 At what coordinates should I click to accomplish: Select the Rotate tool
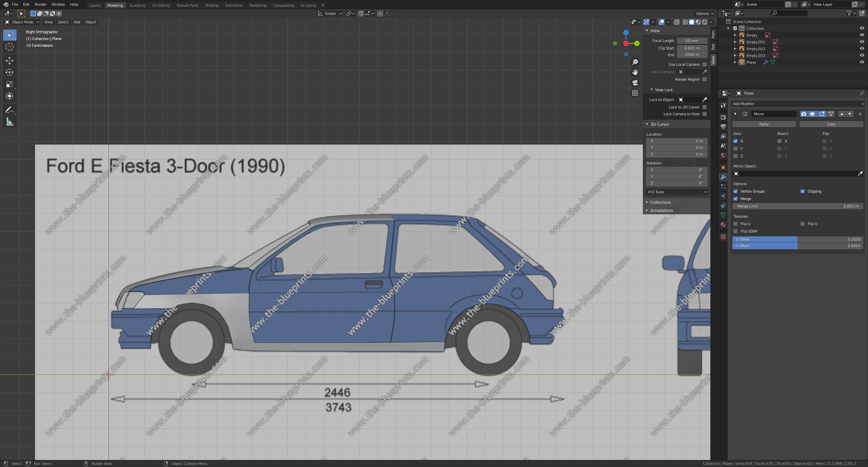[9, 72]
